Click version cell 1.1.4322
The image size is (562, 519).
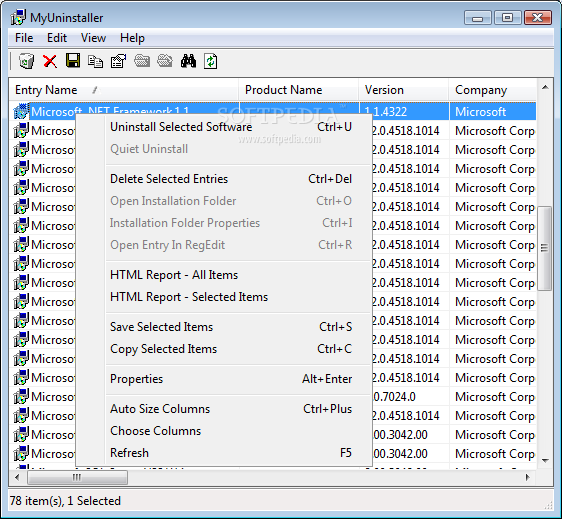click(404, 111)
